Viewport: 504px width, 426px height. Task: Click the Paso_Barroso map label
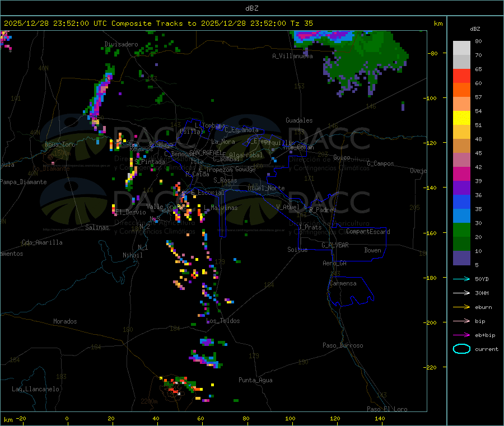click(343, 345)
